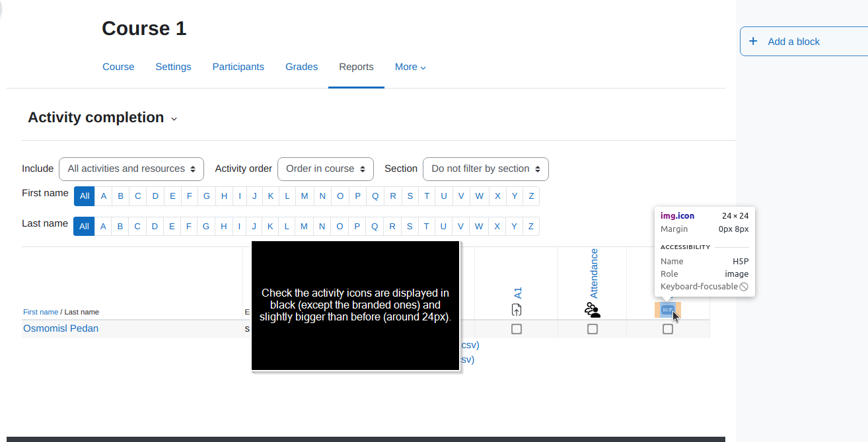This screenshot has width=868, height=442.
Task: Filter Last name by letter G
Action: pos(206,227)
